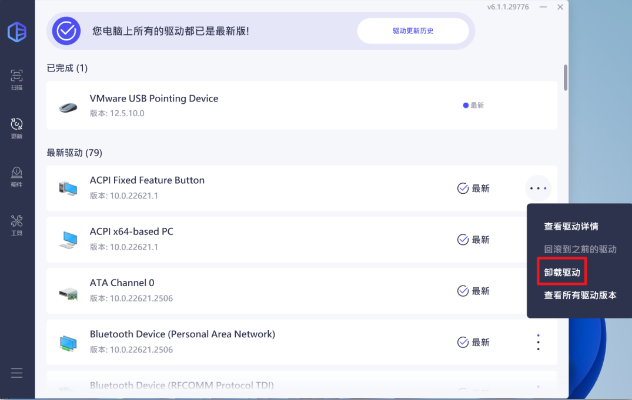Open the hamburger menu at sidebar bottom
The height and width of the screenshot is (400, 632).
pos(17,373)
